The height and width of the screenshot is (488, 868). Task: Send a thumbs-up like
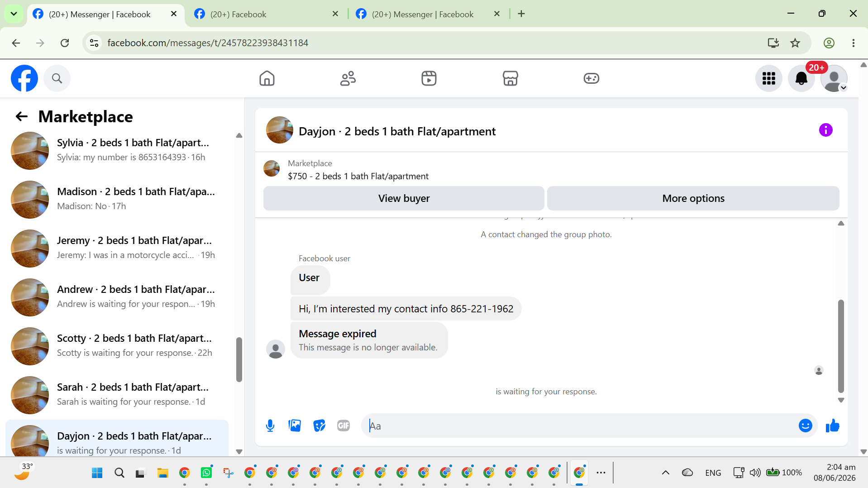(833, 426)
